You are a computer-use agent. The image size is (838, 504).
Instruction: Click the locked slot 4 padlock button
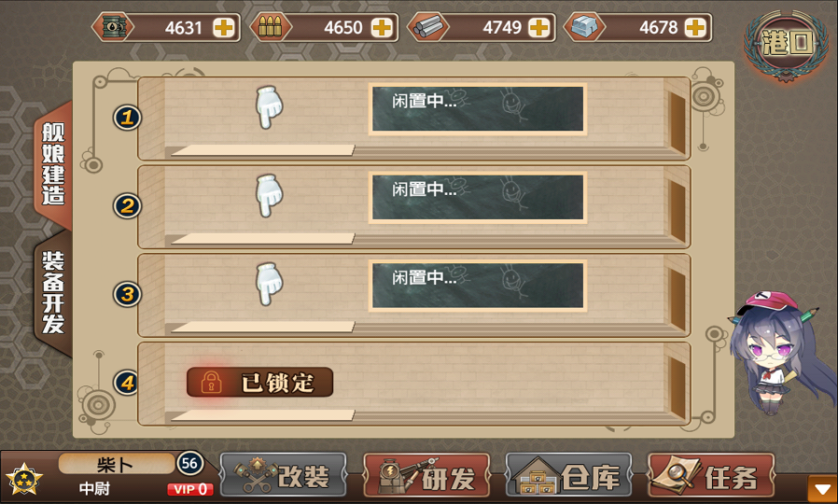259,382
